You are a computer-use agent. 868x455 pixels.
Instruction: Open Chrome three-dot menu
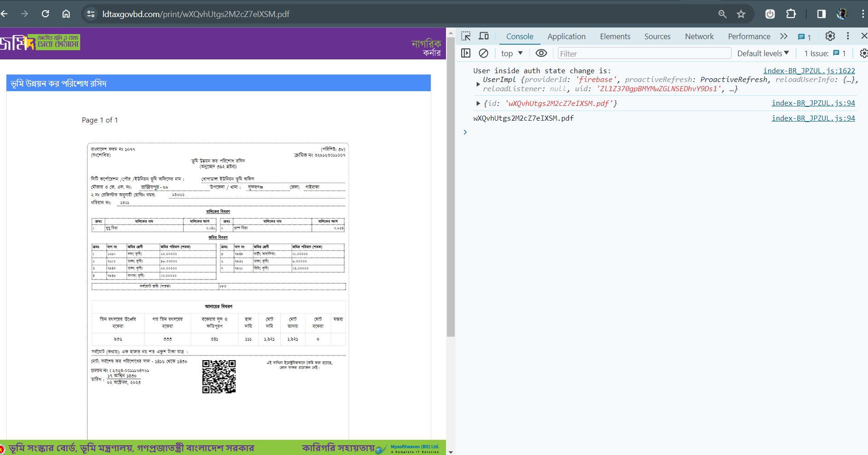pyautogui.click(x=862, y=14)
